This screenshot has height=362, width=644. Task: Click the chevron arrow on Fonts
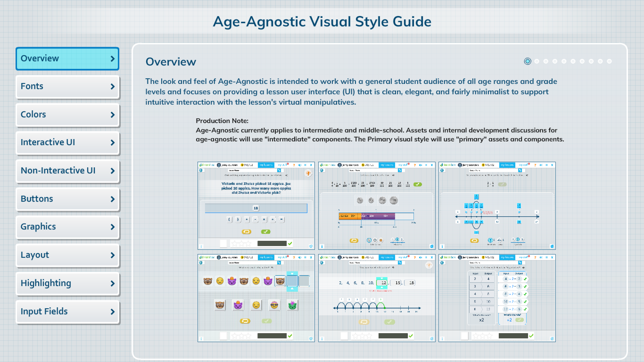pos(112,87)
